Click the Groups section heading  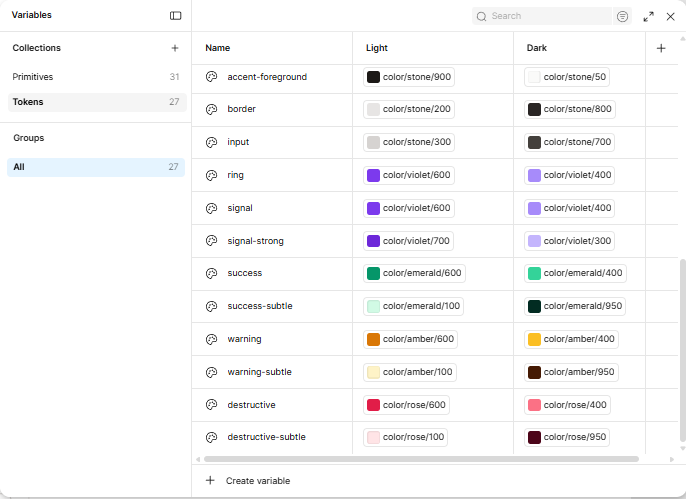[x=29, y=138]
